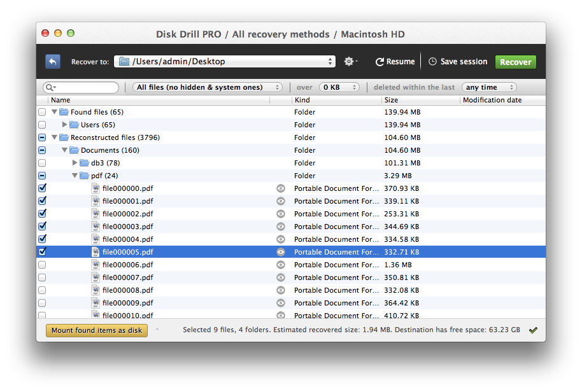This screenshot has width=582, height=392.
Task: Open the All files filter dropdown
Action: 207,87
